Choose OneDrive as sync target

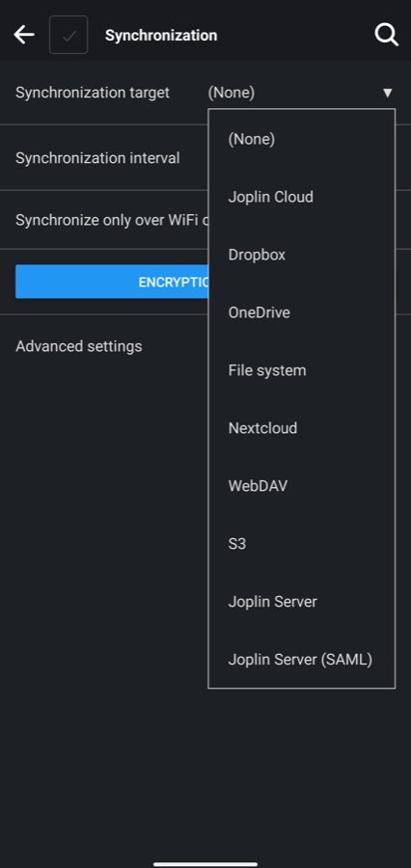pos(301,312)
